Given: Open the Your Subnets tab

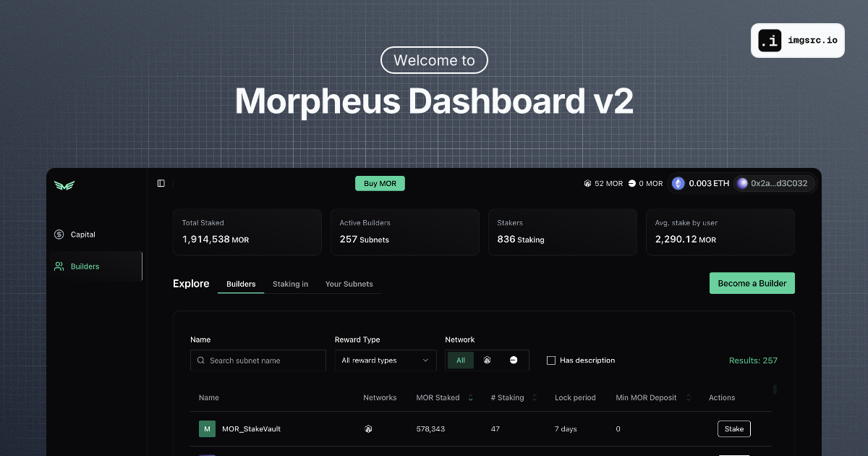Looking at the screenshot, I should pos(349,284).
